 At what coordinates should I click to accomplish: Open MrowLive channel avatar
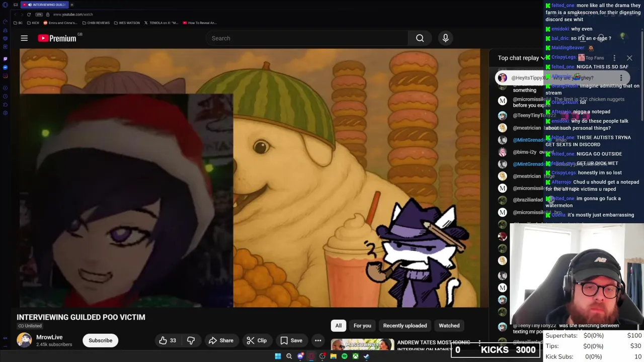click(x=24, y=340)
